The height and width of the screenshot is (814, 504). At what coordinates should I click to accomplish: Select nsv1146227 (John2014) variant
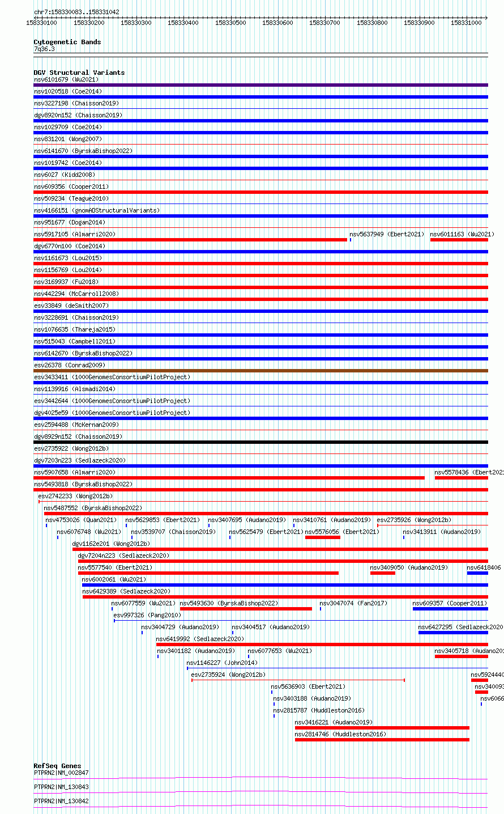coord(222,663)
